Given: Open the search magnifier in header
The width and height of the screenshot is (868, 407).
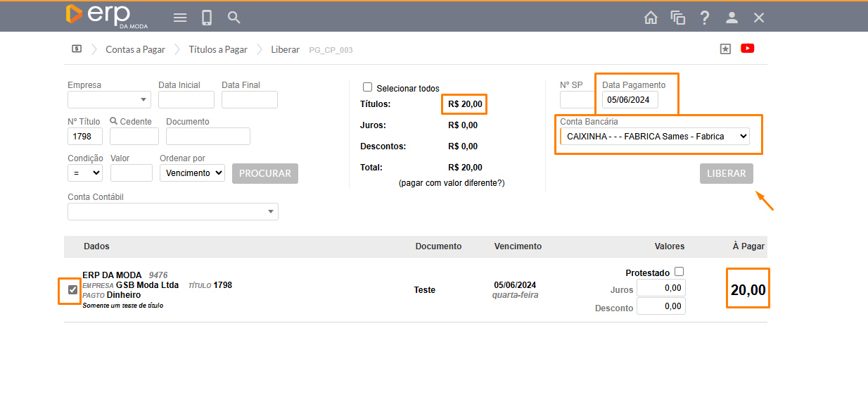Looking at the screenshot, I should tap(234, 18).
